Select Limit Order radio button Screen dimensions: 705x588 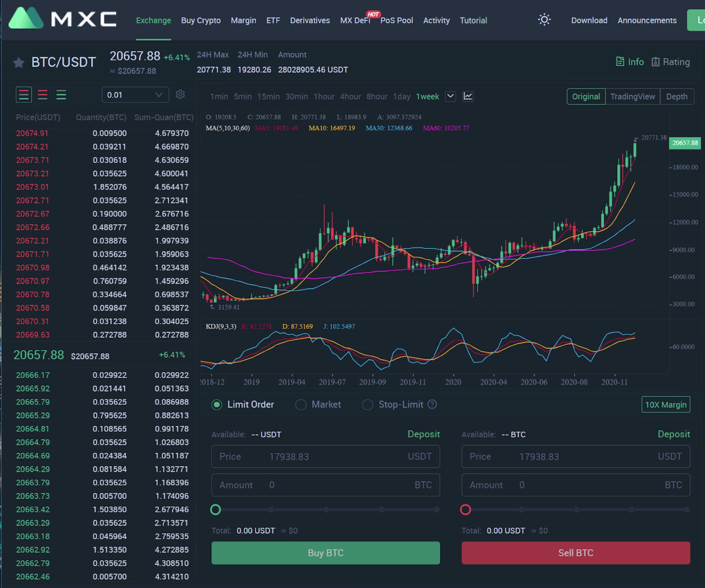coord(217,405)
